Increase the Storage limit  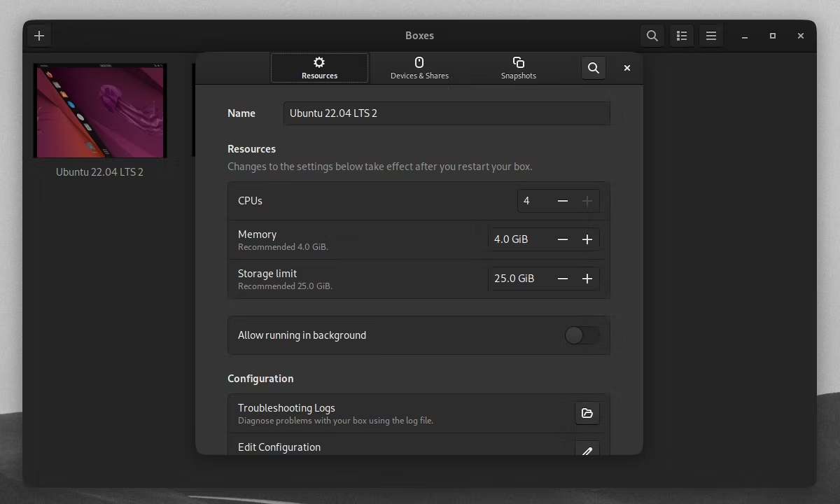point(587,279)
